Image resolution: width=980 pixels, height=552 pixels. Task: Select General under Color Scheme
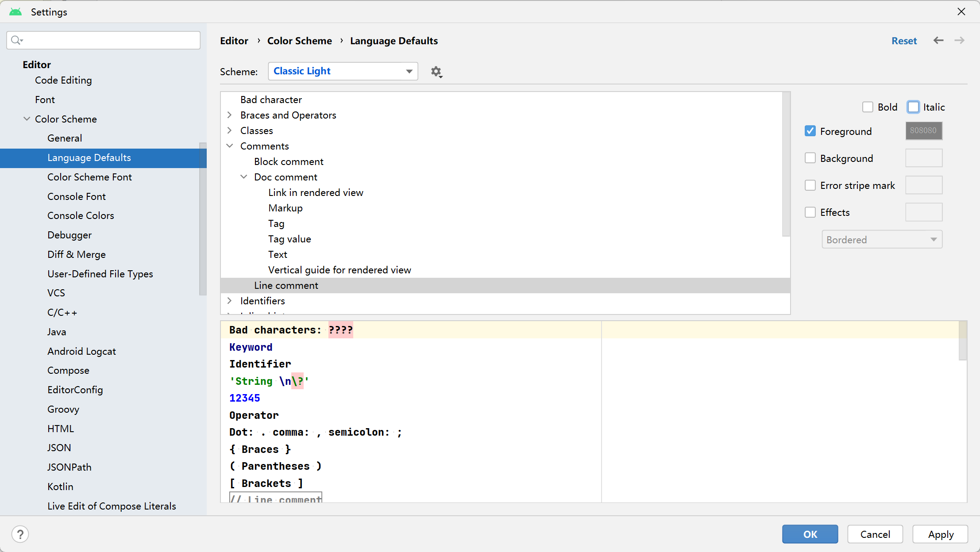pyautogui.click(x=65, y=138)
